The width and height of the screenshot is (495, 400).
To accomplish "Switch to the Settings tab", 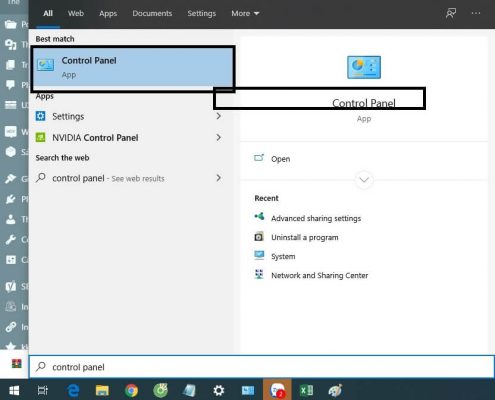I will pyautogui.click(x=201, y=13).
